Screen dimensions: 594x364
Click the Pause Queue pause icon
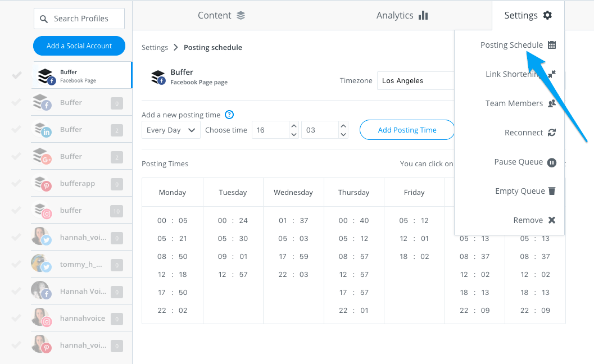pos(552,162)
